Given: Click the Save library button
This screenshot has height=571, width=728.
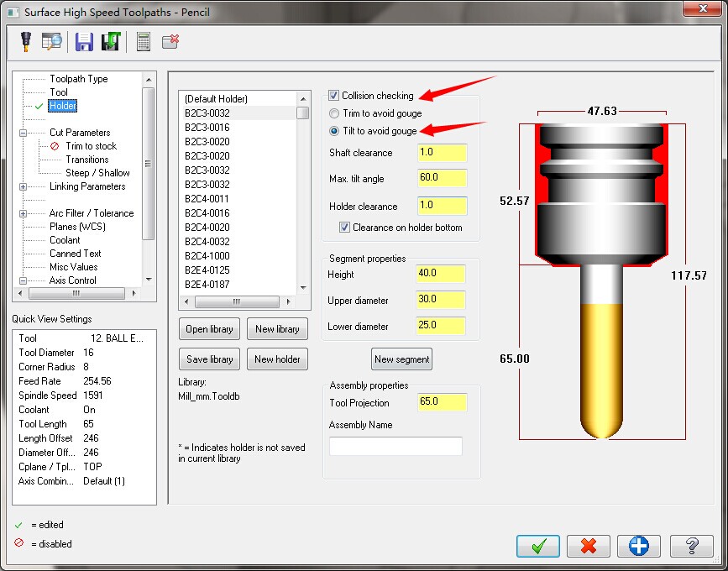Looking at the screenshot, I should pos(209,359).
